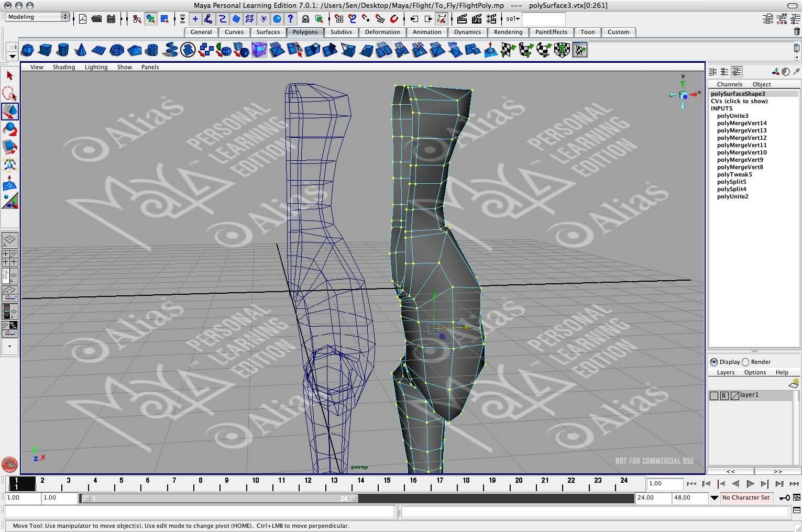Image resolution: width=802 pixels, height=532 pixels.
Task: Click the New Scene icon
Action: click(x=83, y=19)
